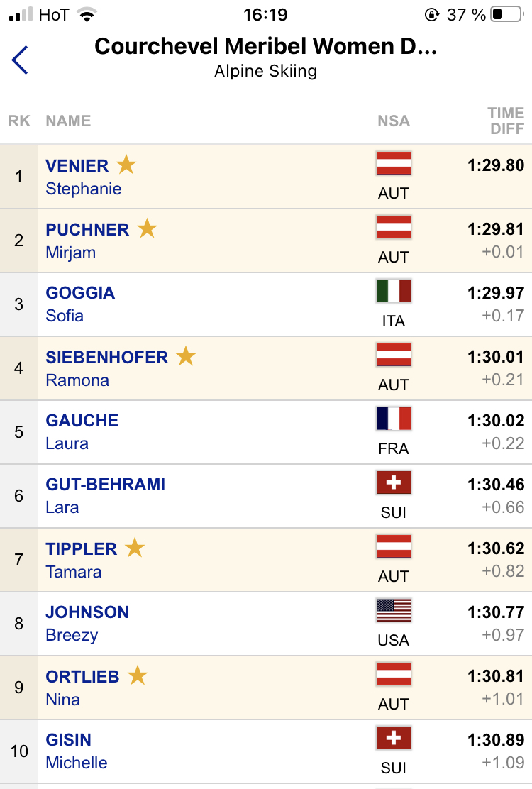532x789 pixels.
Task: Open athlete GOGGIA Sofia's profile
Action: coord(80,304)
